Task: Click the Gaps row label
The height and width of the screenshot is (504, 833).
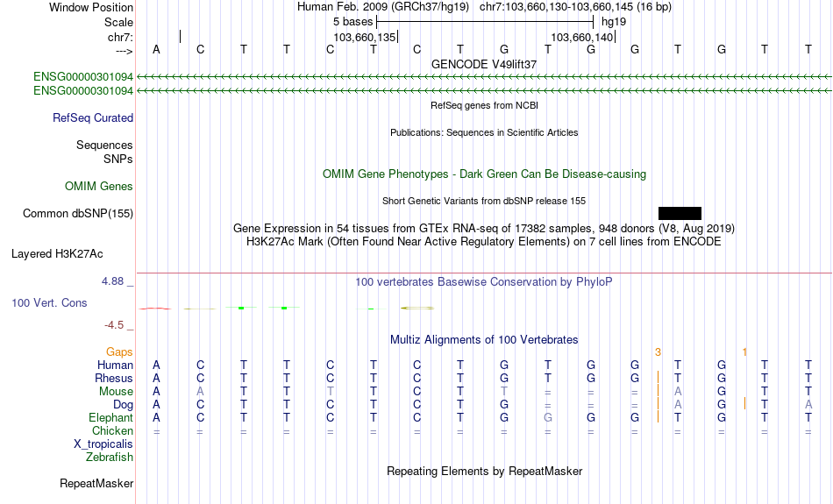Action: (119, 352)
